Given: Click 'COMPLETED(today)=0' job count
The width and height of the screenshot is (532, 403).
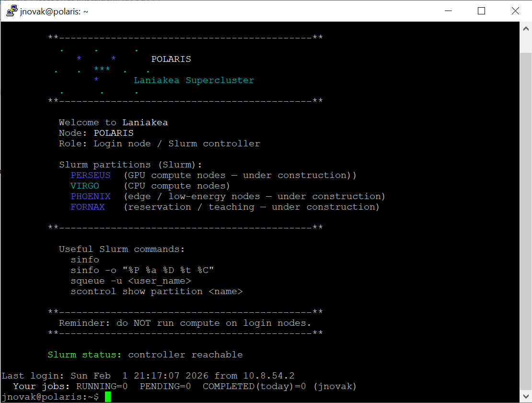Looking at the screenshot, I should (x=254, y=386).
